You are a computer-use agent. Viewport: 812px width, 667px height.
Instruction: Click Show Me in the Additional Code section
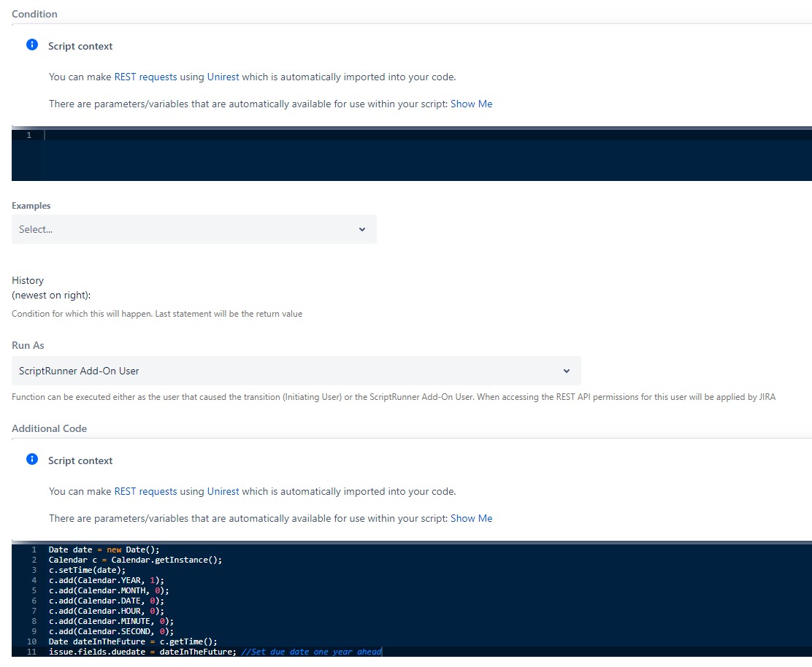[472, 518]
